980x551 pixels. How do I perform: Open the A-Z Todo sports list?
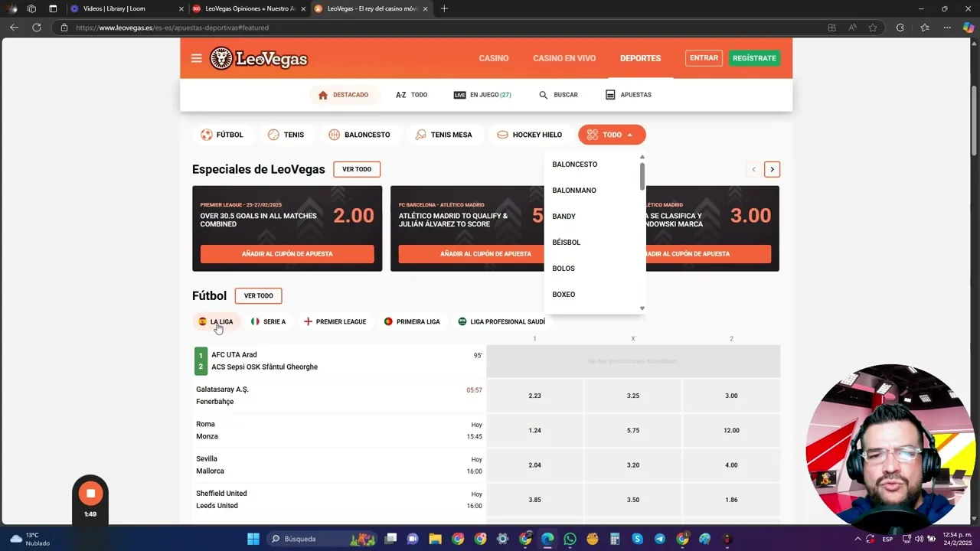pos(411,95)
